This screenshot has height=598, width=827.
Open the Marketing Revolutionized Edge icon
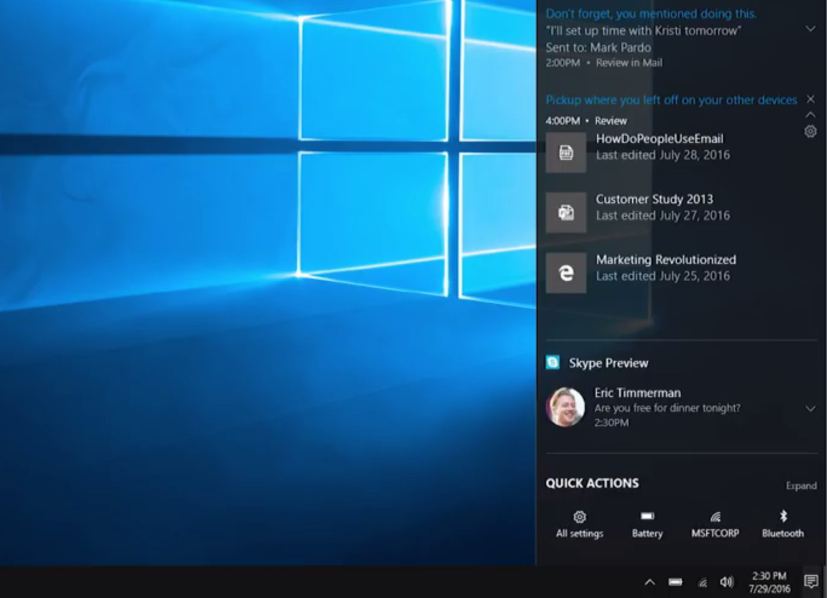pos(566,273)
